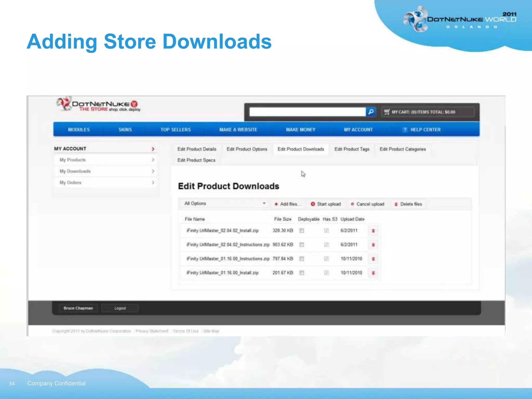Open the MAKE A WEBSITE menu
532x399 pixels.
point(238,130)
